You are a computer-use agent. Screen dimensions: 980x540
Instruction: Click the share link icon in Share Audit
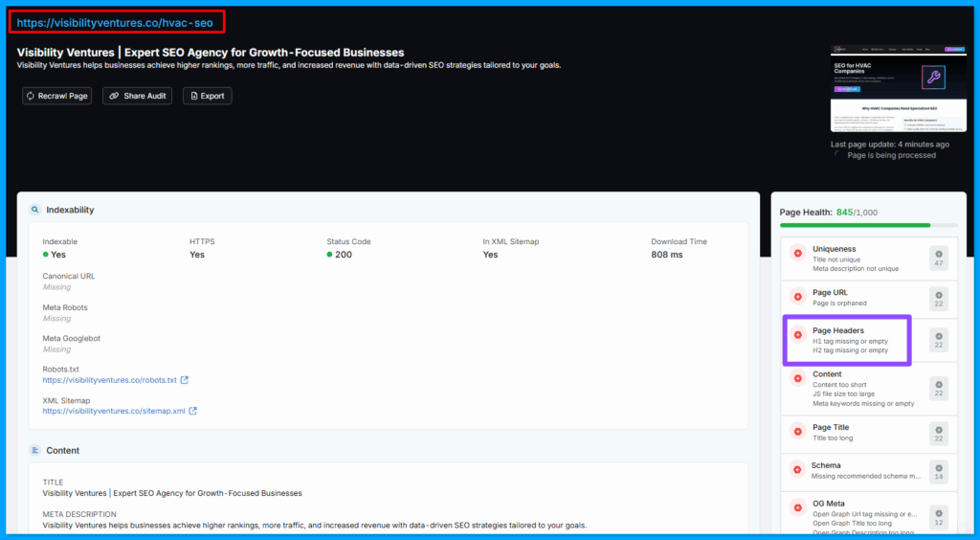click(x=114, y=97)
